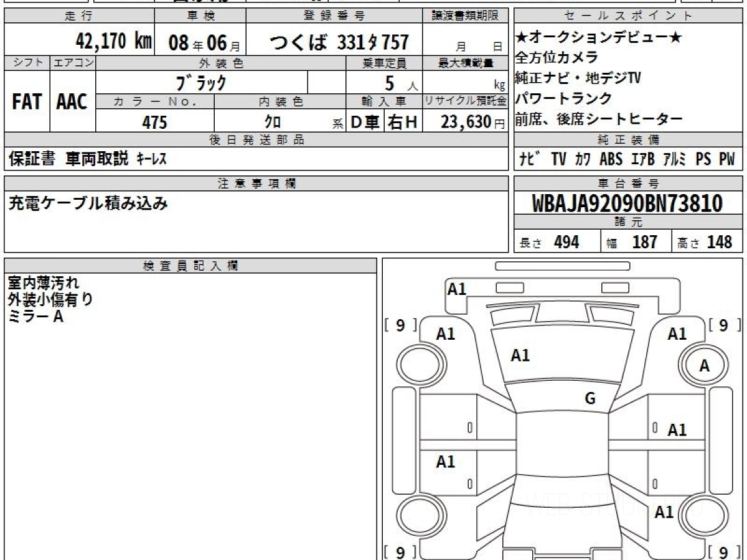This screenshot has height=560, width=747.
Task: Click chassis number WBAJA92090BN73810
Action: tap(627, 203)
